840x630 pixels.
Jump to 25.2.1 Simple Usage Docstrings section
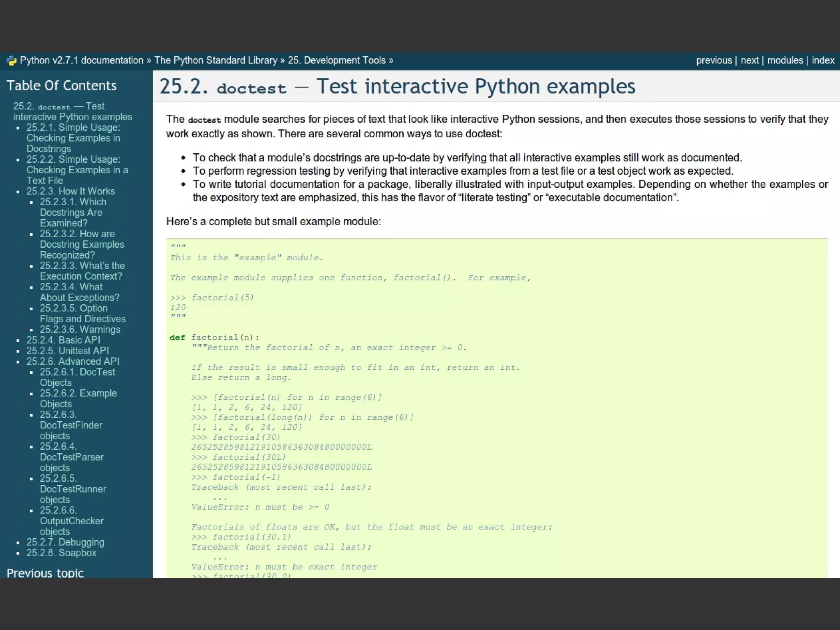pos(73,138)
